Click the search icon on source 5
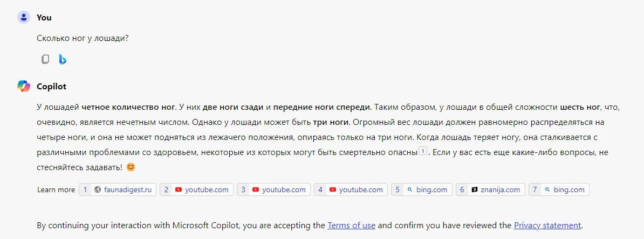This screenshot has height=239, width=644. pyautogui.click(x=409, y=190)
